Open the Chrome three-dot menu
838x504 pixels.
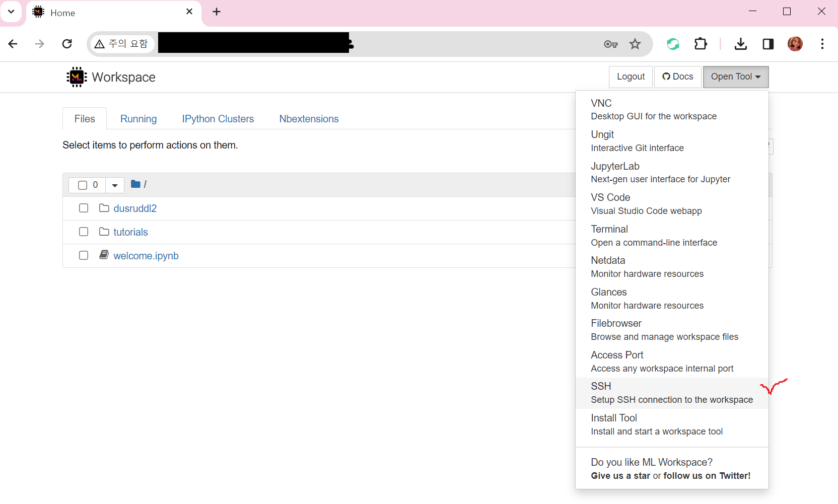pos(822,44)
